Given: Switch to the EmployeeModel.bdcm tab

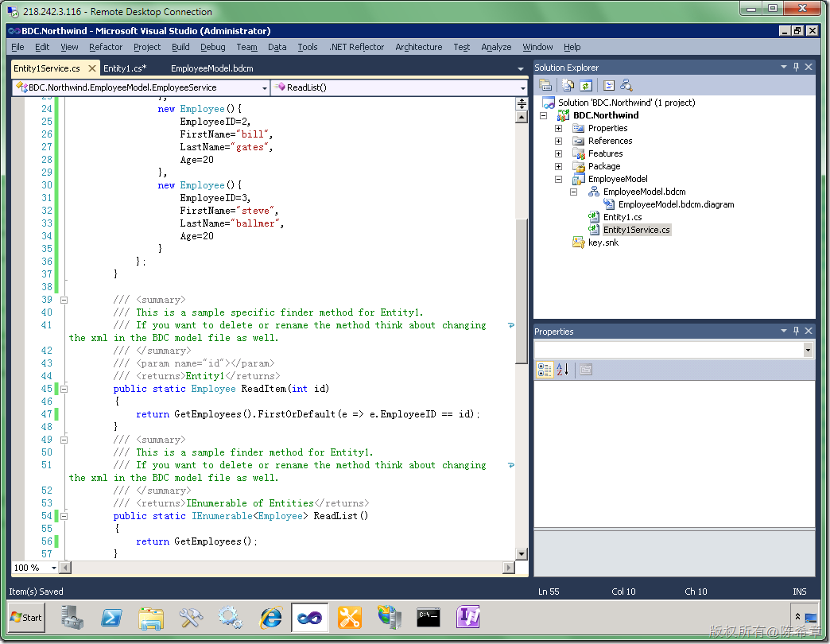Looking at the screenshot, I should pos(211,68).
